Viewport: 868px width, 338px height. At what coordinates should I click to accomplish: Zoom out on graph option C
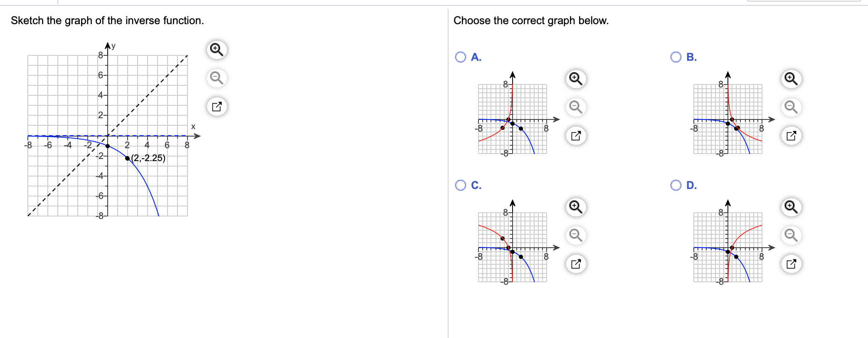tap(576, 236)
